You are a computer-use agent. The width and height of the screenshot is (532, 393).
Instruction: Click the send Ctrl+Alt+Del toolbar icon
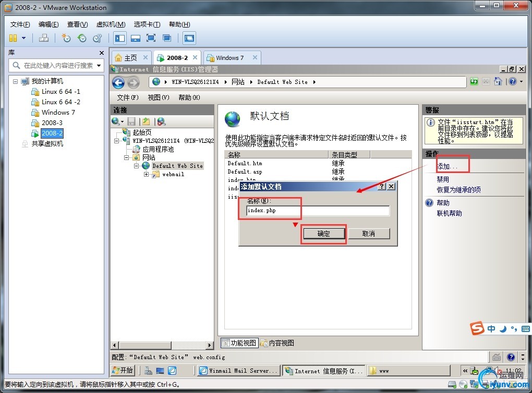pyautogui.click(x=43, y=38)
